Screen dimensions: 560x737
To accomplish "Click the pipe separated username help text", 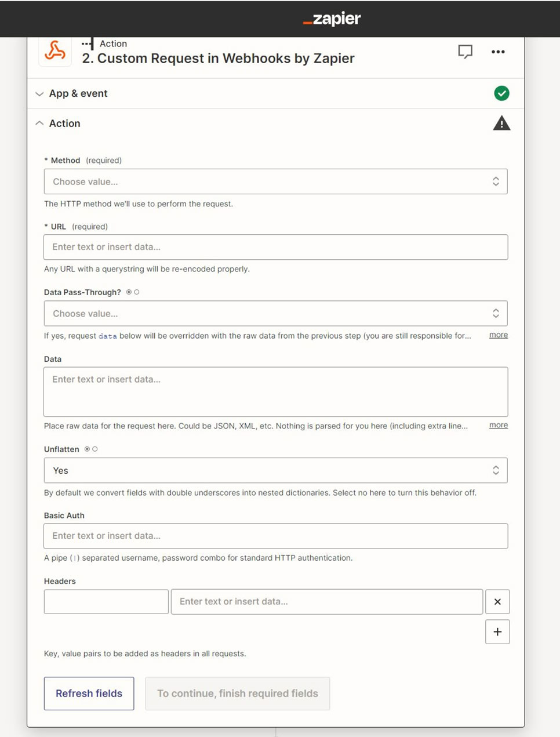I will (198, 558).
